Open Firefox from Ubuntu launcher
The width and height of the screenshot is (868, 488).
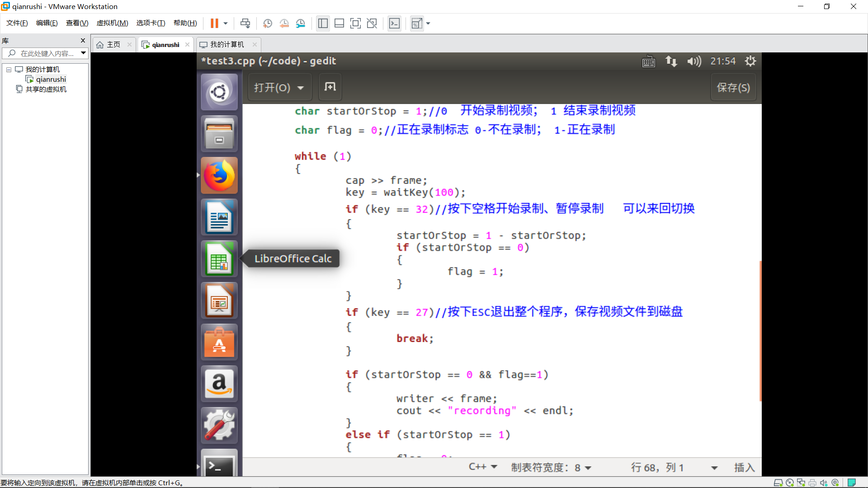pyautogui.click(x=219, y=175)
